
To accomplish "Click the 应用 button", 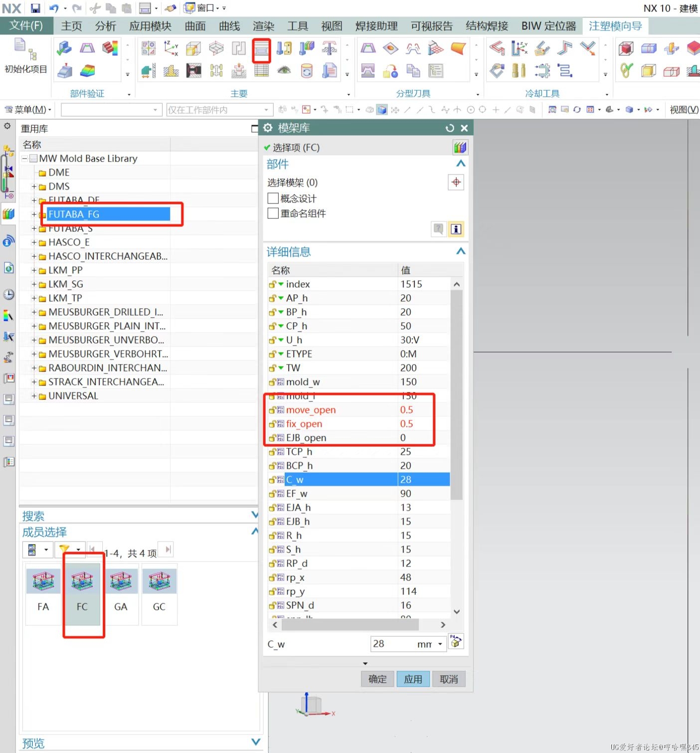I will pyautogui.click(x=413, y=679).
